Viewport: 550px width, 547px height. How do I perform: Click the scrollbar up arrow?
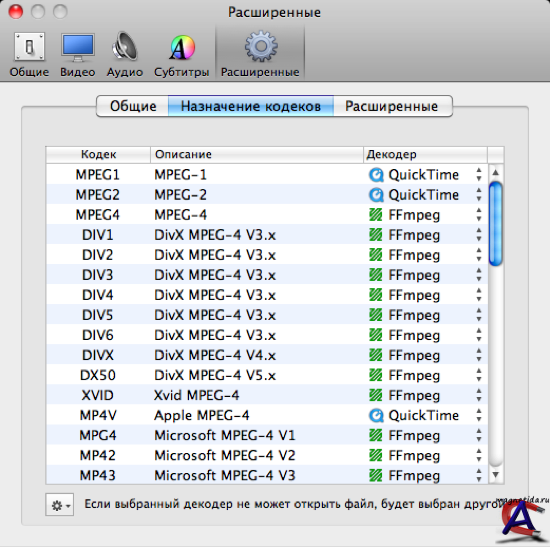pyautogui.click(x=496, y=172)
